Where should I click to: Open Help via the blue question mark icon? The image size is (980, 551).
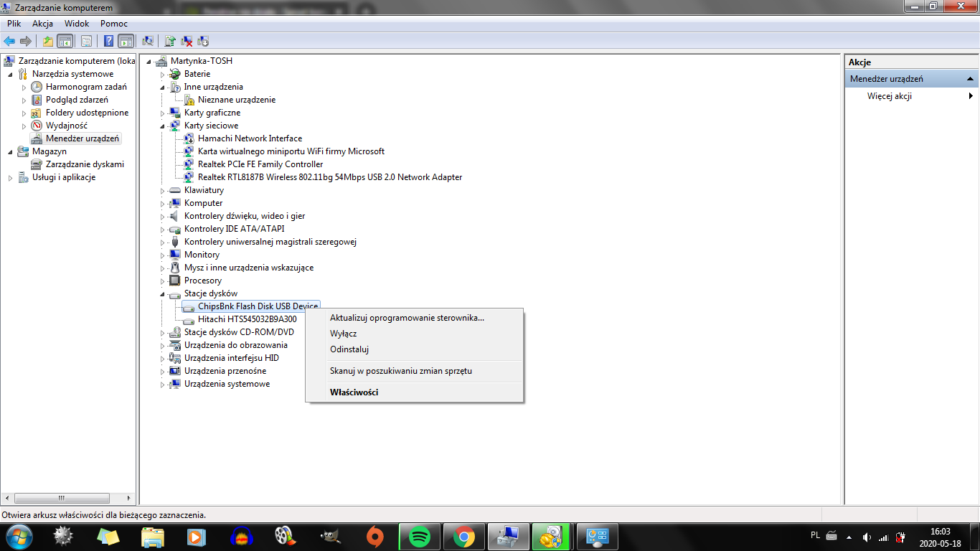[x=108, y=41]
